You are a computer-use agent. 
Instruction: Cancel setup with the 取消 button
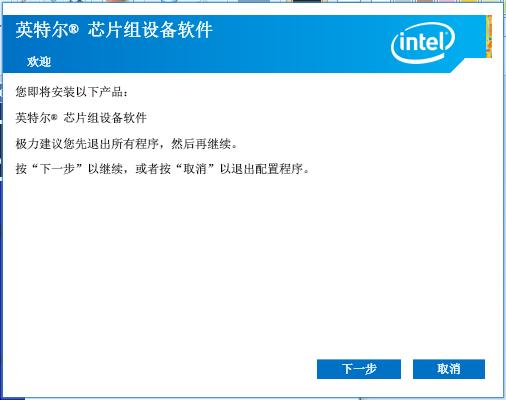449,369
